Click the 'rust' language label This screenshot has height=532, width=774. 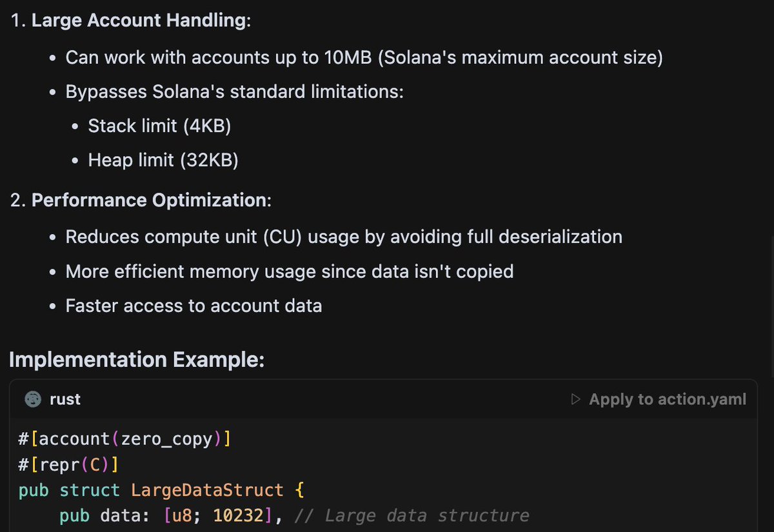(65, 399)
